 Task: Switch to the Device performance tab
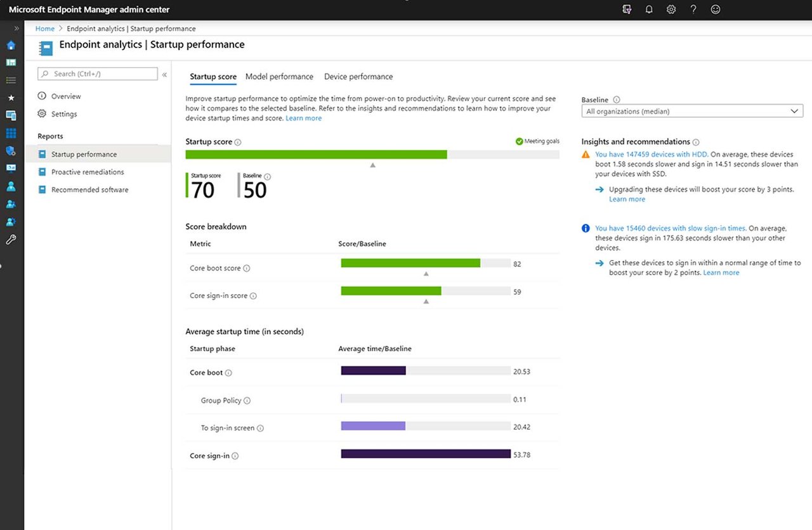point(358,77)
